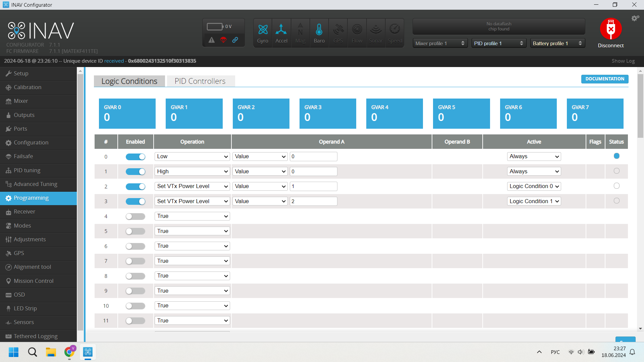The image size is (644, 362).
Task: Switch to the PID Controllers tab
Action: [200, 81]
